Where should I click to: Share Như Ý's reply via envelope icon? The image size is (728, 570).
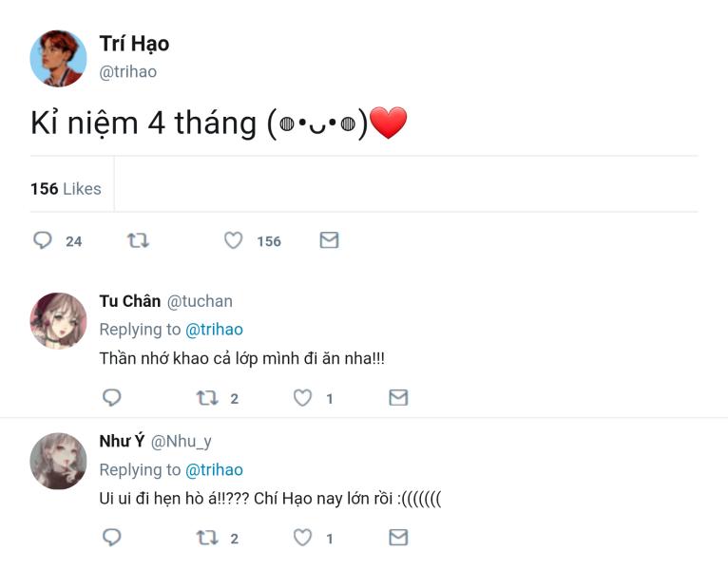[398, 537]
